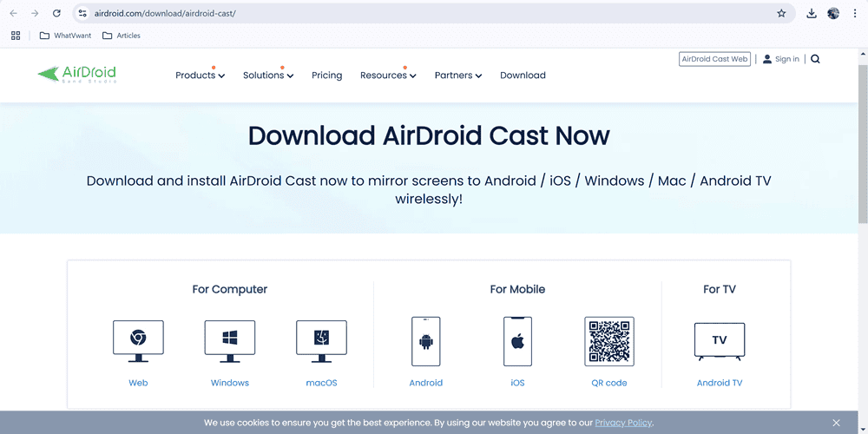The width and height of the screenshot is (868, 434).
Task: Open Chrome downloads icon
Action: 812,13
